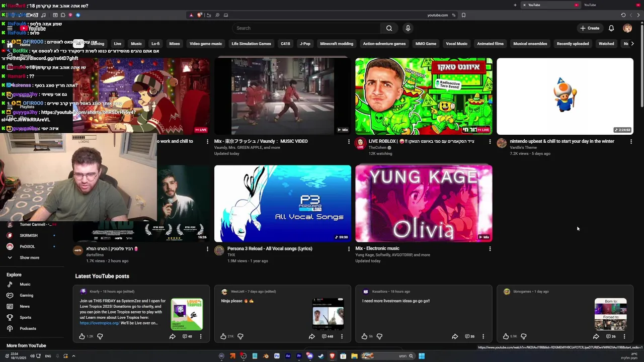The height and width of the screenshot is (362, 644).
Task: Open the 40 comments on Knarfy post
Action: [x=187, y=336]
